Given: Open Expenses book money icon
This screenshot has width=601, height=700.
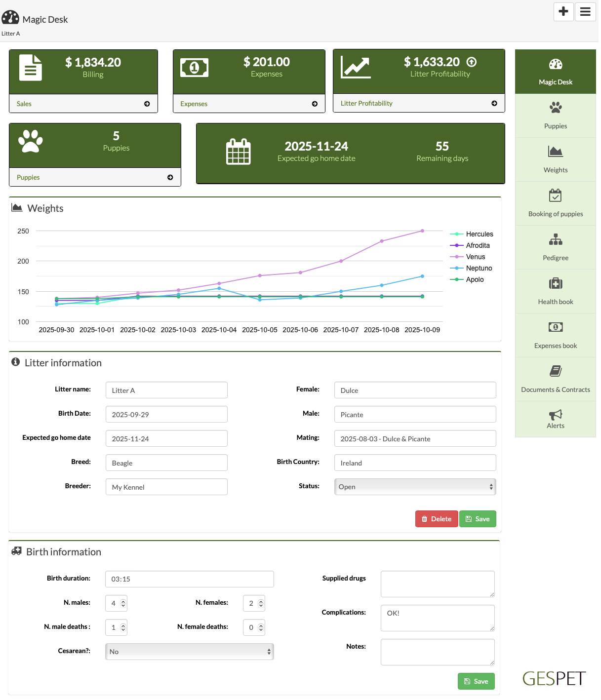Looking at the screenshot, I should tap(555, 327).
